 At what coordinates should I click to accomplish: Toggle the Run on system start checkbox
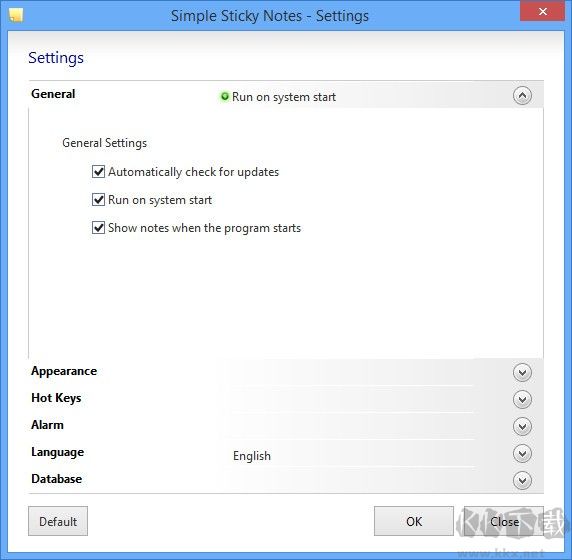pyautogui.click(x=98, y=200)
